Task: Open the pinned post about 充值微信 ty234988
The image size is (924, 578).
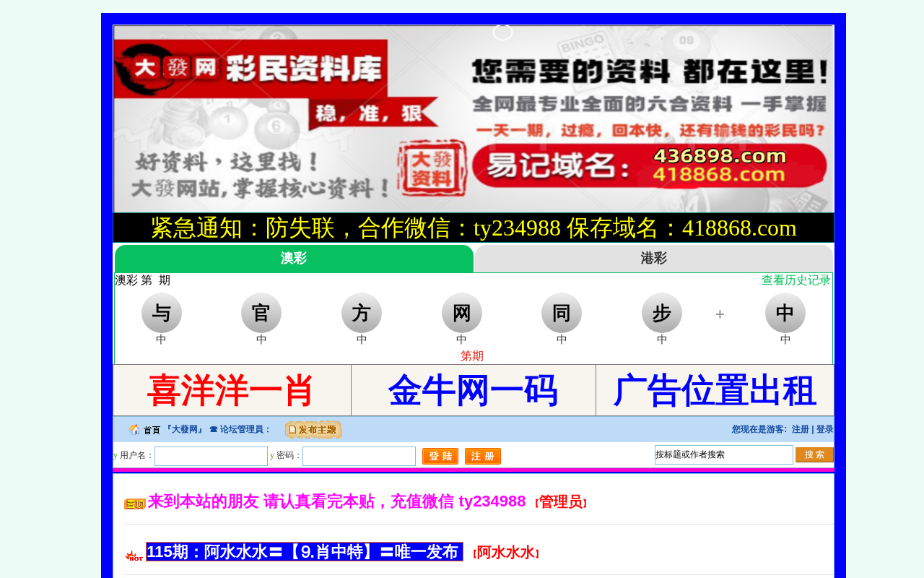Action: pos(336,501)
